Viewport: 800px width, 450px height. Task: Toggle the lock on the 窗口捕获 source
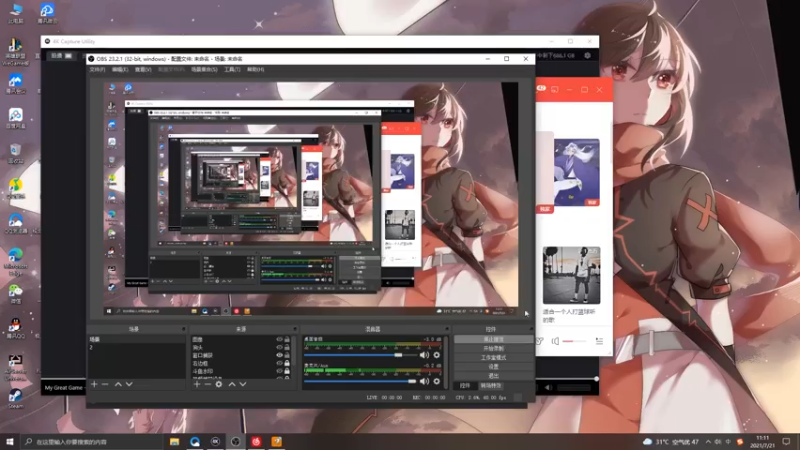coord(287,355)
